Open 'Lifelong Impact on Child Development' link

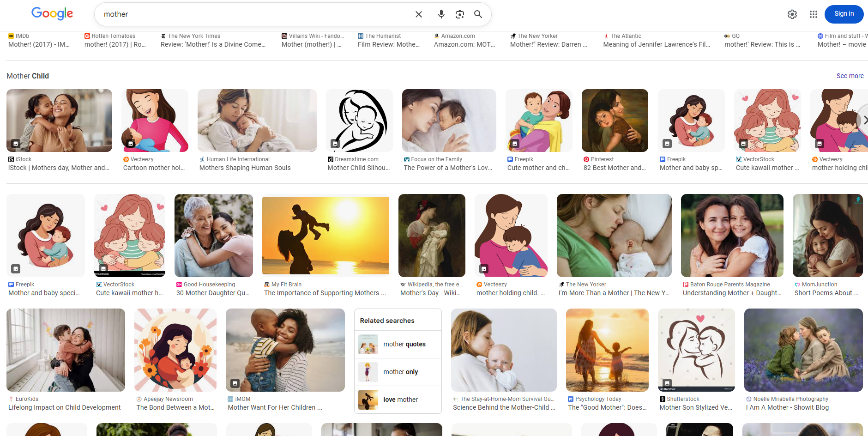[x=65, y=407]
